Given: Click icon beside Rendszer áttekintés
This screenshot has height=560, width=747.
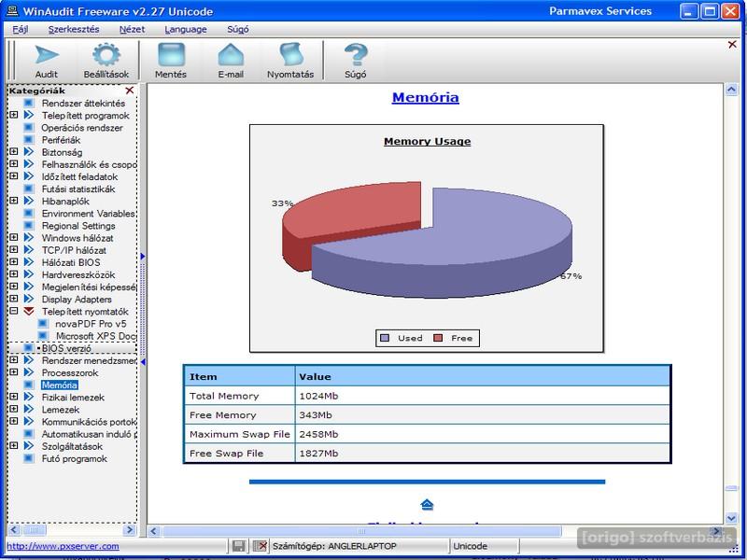Looking at the screenshot, I should tap(29, 103).
